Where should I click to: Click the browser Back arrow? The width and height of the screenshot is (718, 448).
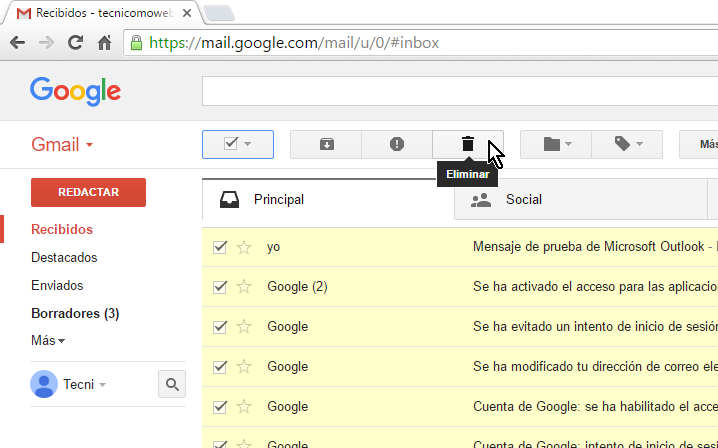click(x=17, y=43)
